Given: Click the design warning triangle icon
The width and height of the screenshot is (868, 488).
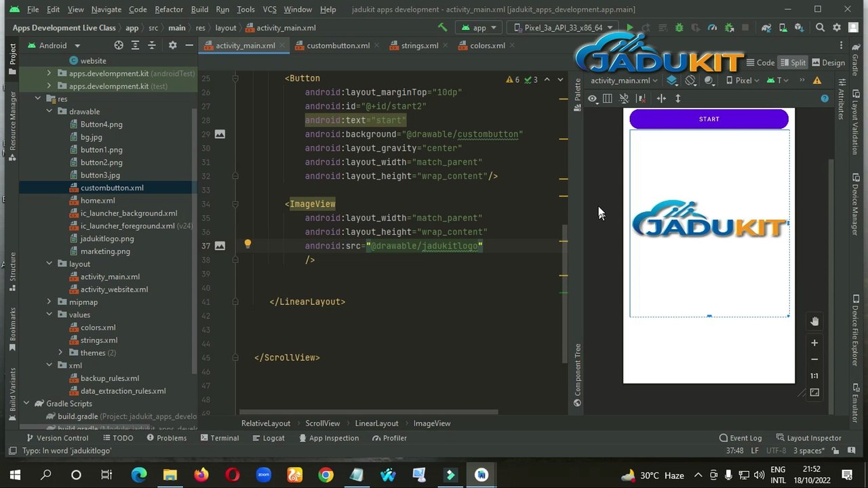Looking at the screenshot, I should point(817,80).
